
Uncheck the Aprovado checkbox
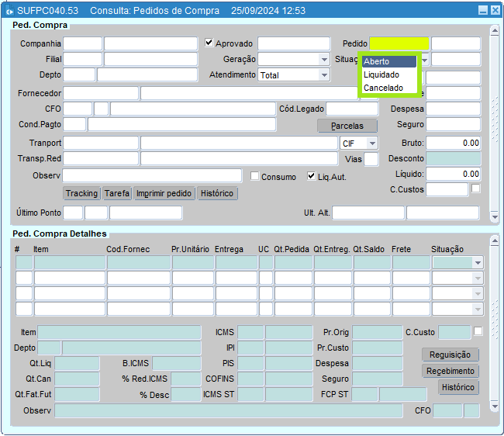coord(209,43)
